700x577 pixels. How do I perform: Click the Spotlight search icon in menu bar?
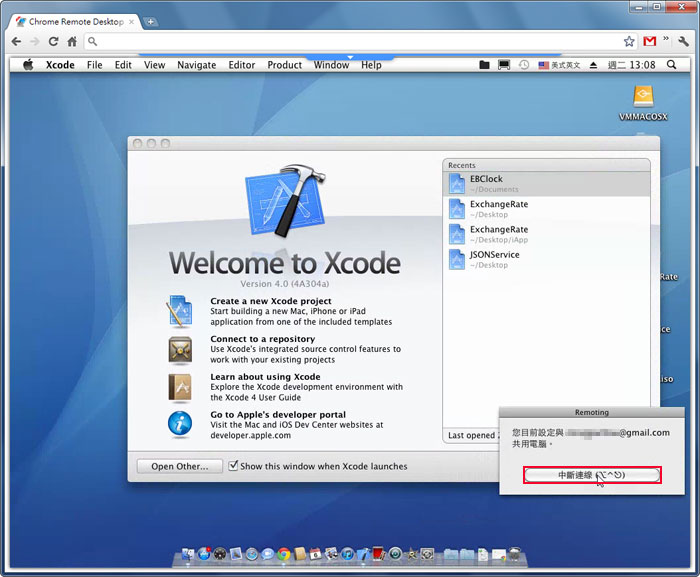click(x=671, y=65)
